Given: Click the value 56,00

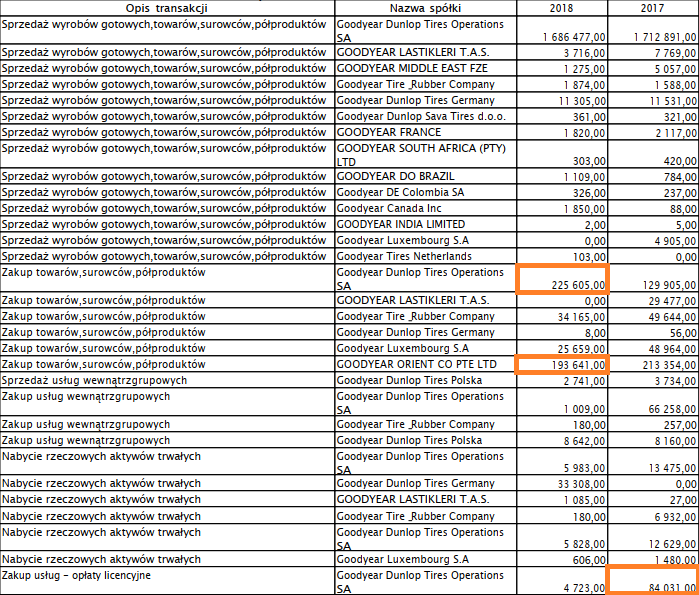Looking at the screenshot, I should coord(683,333).
